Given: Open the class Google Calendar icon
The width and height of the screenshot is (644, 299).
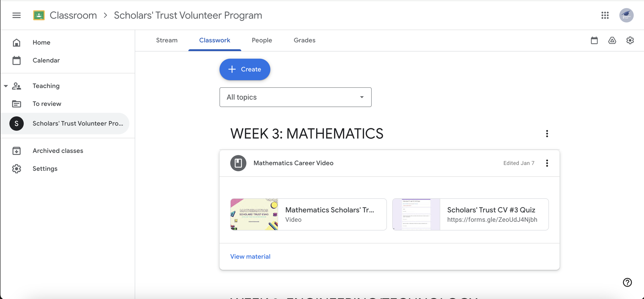Looking at the screenshot, I should 594,40.
